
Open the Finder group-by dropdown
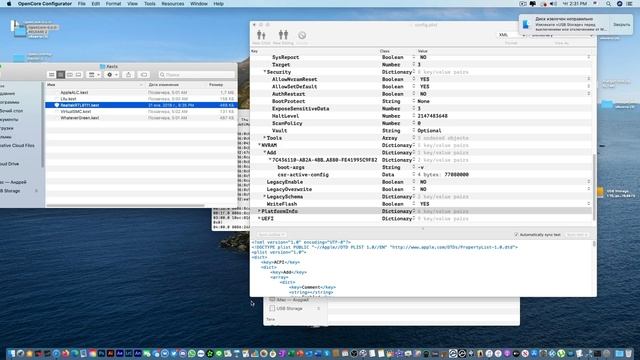[x=93, y=75]
